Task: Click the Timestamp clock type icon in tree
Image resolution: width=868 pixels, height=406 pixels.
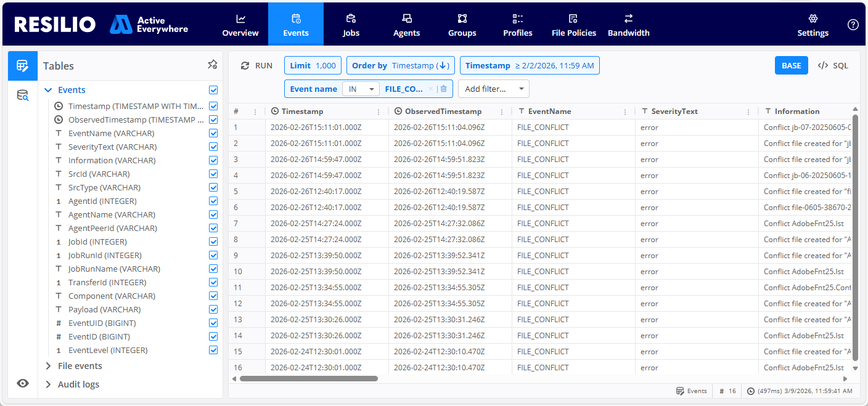Action: pyautogui.click(x=59, y=106)
